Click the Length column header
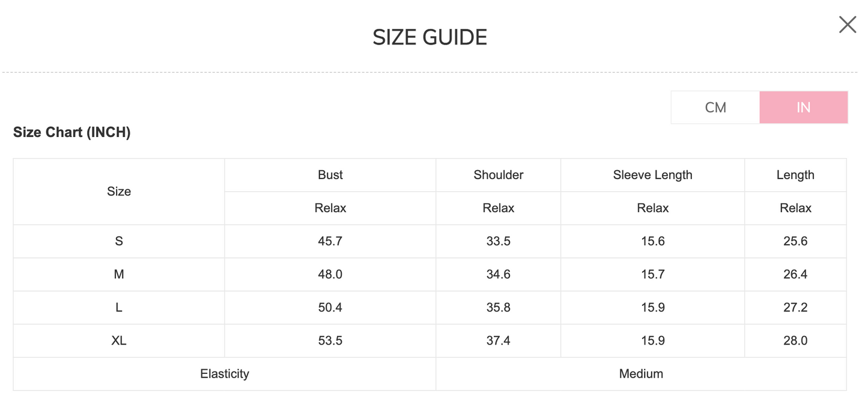868x401 pixels. (x=795, y=175)
